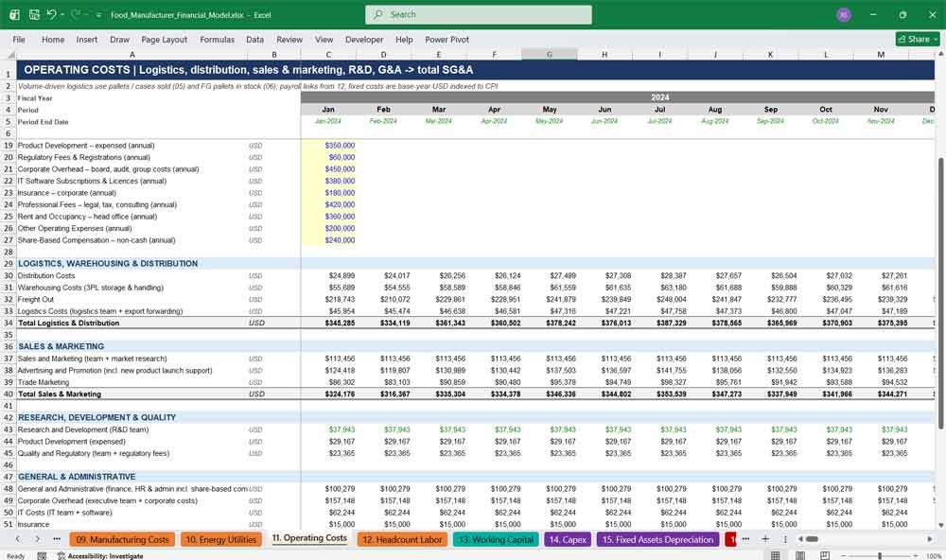Switch to Page Break Preview
This screenshot has height=560, width=946.
coord(825,555)
